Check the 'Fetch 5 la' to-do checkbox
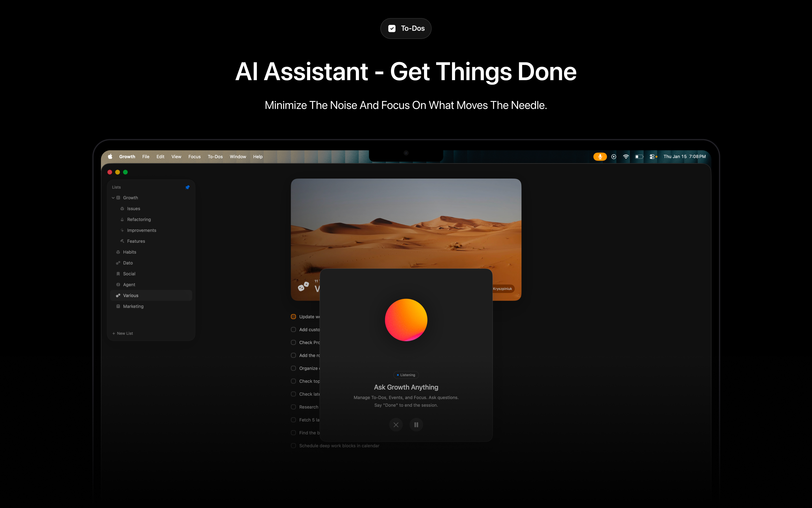The image size is (812, 508). pos(293,420)
